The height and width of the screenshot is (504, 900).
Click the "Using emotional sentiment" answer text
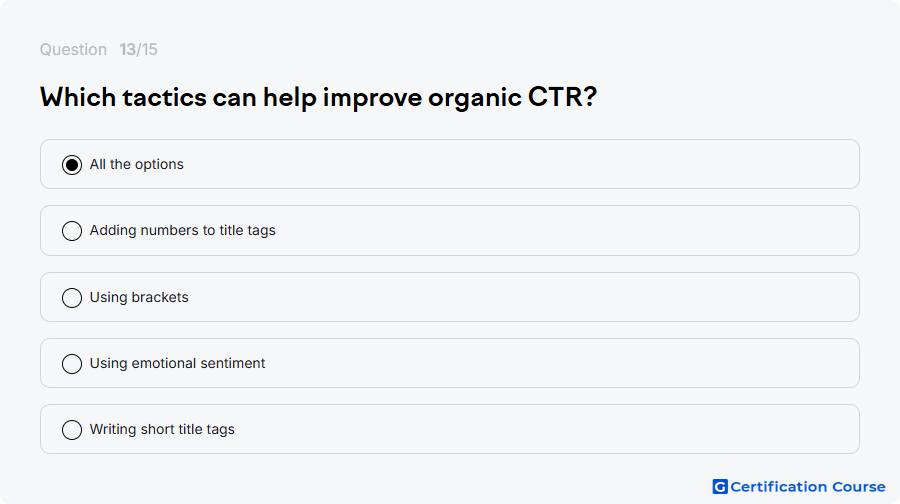pyautogui.click(x=177, y=363)
